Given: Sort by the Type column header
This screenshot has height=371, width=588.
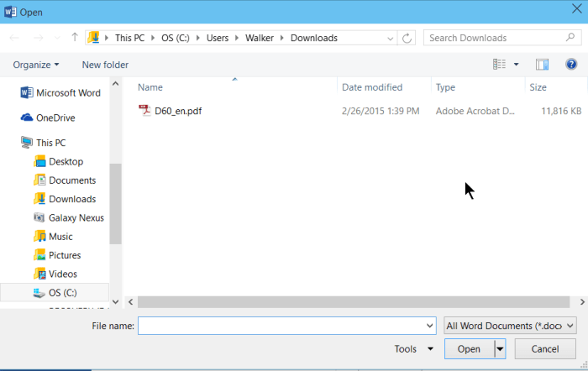Looking at the screenshot, I should tap(445, 87).
